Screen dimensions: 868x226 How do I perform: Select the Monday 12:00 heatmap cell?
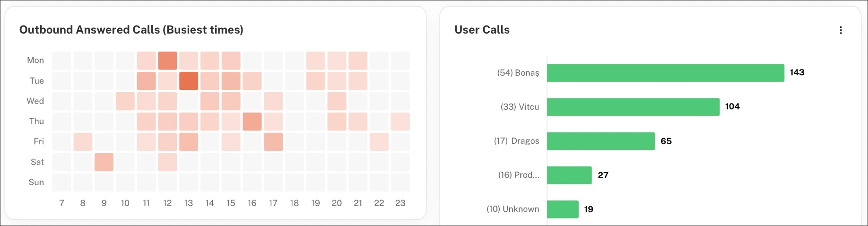(x=167, y=61)
